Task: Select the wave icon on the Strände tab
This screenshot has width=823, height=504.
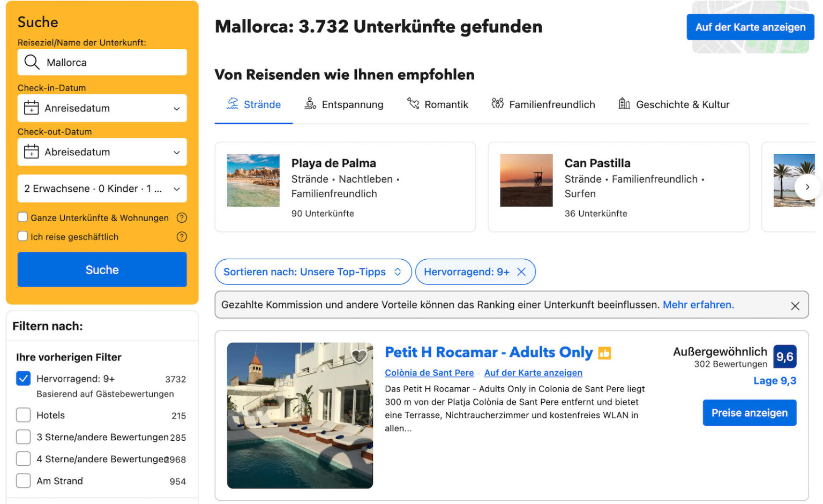Action: click(x=233, y=103)
